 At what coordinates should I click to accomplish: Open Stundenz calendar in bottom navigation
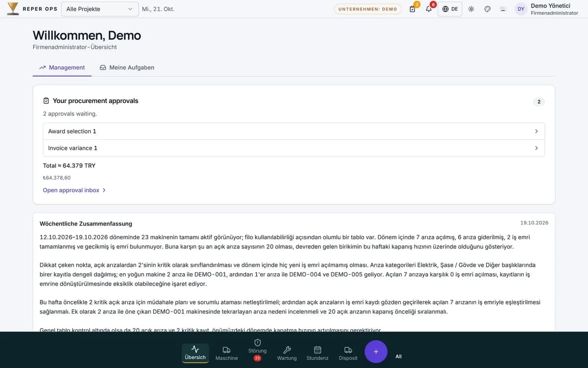(317, 353)
